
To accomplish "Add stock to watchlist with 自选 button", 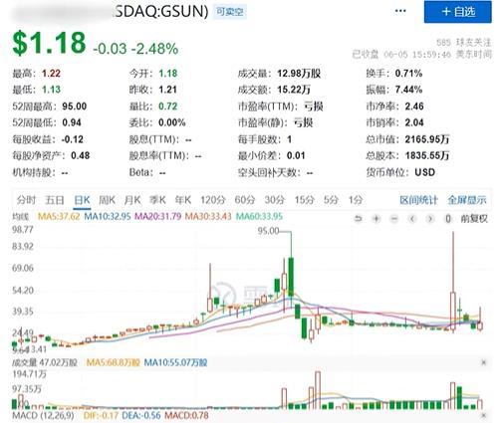I will 458,12.
